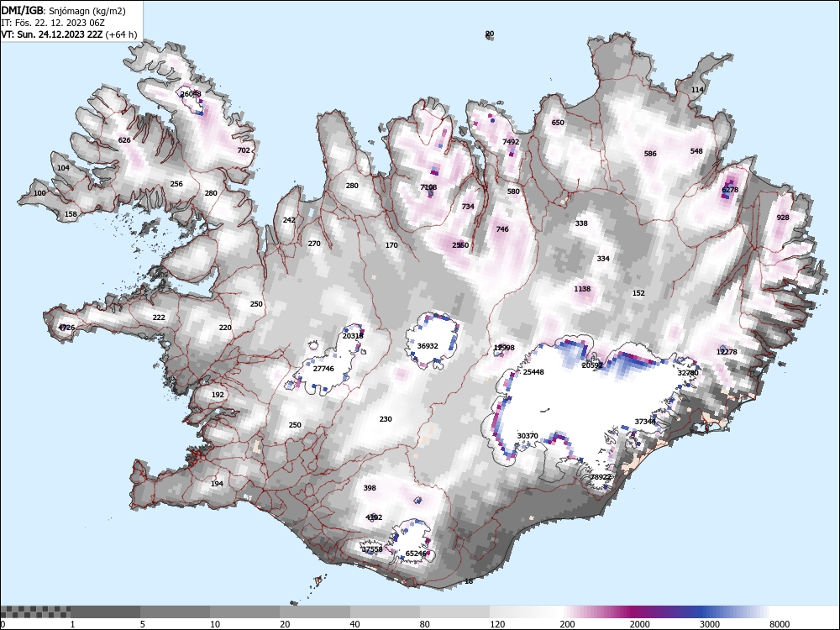Select the legend segment between 10 and 20

[244, 612]
